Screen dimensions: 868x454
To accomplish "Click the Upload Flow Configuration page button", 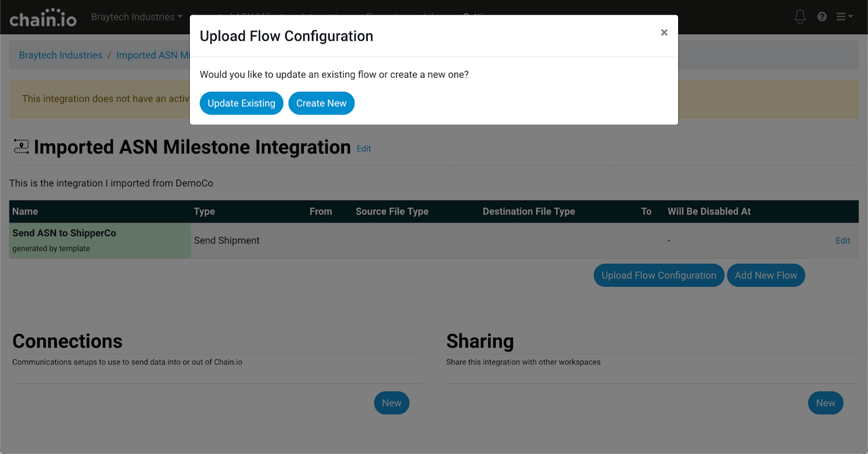I will 659,275.
